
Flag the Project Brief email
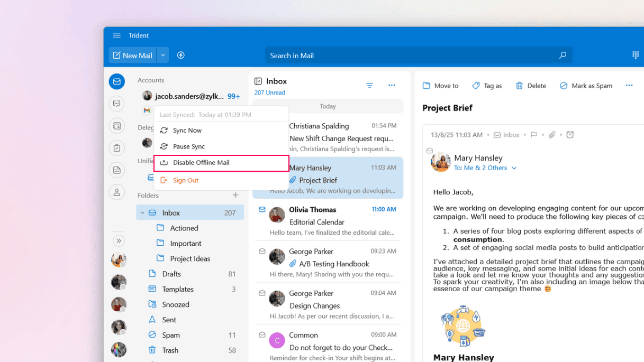point(533,135)
